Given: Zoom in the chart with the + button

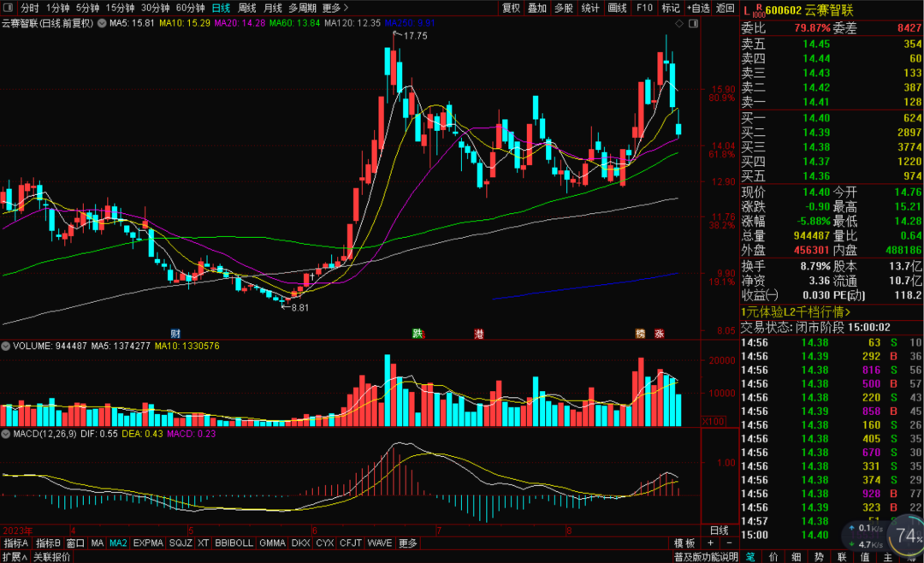Looking at the screenshot, I should (711, 543).
